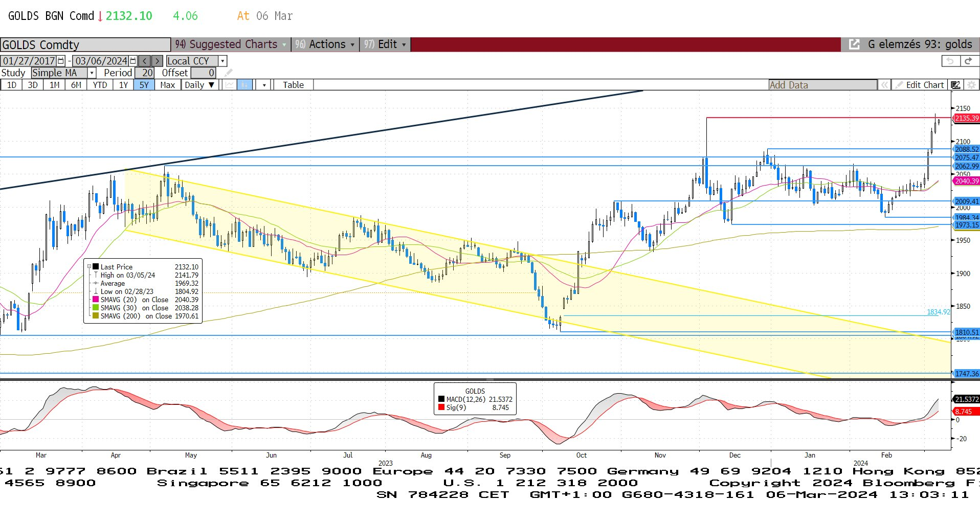The height and width of the screenshot is (523, 980).
Task: Click the SMAVG (30) green legend swatch
Action: coord(96,308)
